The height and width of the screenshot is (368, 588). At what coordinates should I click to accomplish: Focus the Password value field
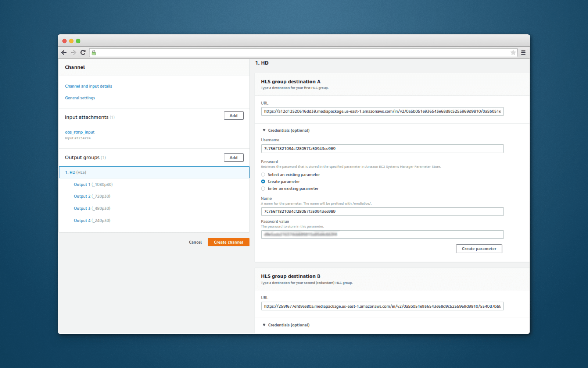(x=382, y=234)
